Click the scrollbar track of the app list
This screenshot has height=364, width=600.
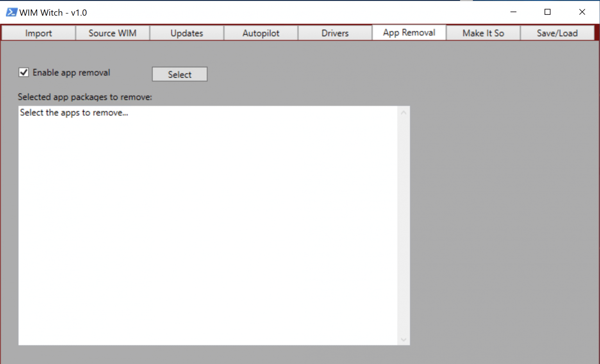coord(404,226)
